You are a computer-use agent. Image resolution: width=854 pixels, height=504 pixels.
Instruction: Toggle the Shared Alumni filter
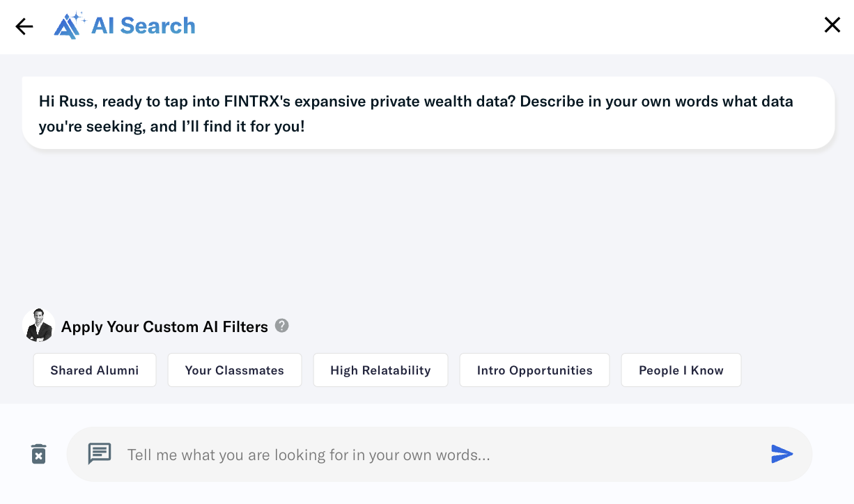(95, 370)
